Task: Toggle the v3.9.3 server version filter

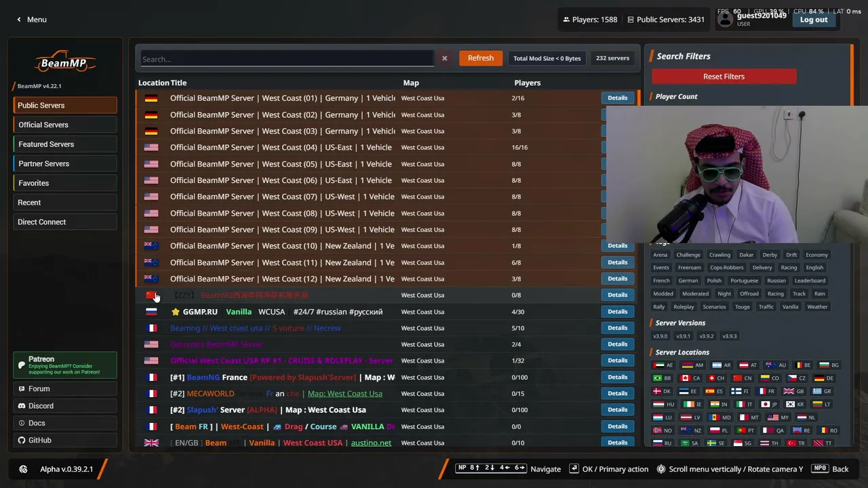Action: coord(730,336)
